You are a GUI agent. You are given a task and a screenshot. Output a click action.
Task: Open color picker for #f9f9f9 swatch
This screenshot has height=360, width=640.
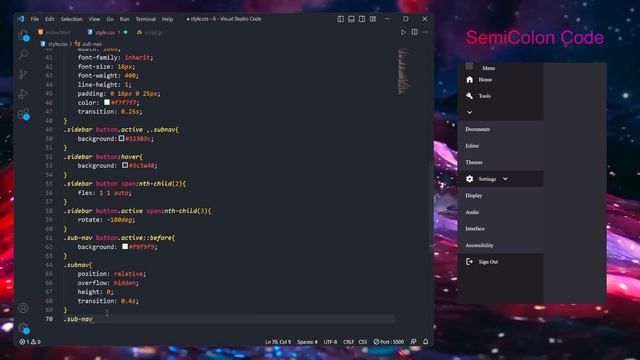[x=125, y=247]
